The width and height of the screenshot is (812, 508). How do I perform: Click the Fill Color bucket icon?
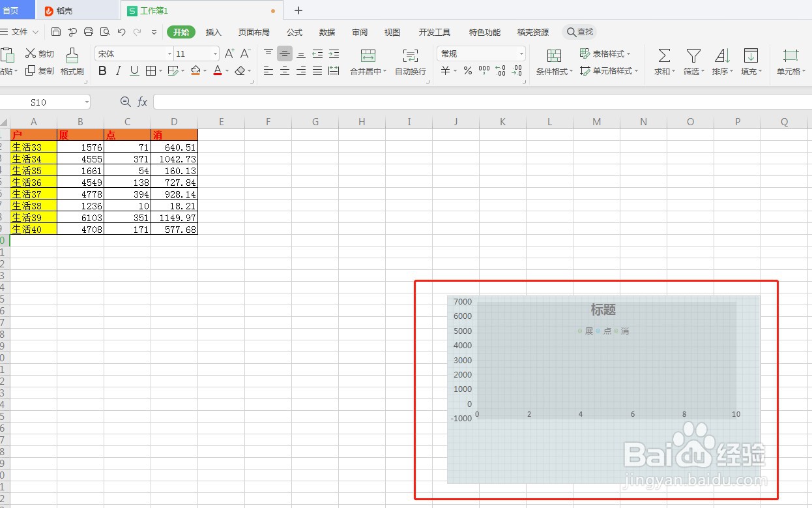coord(195,70)
